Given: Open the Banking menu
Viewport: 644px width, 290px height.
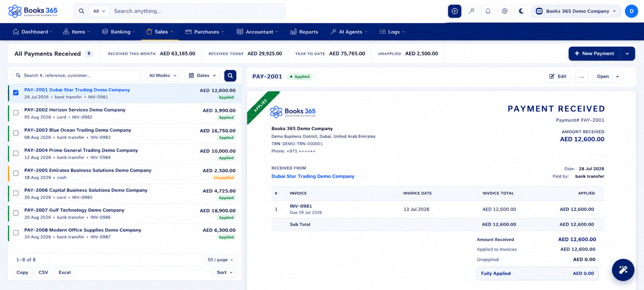Looking at the screenshot, I should 118,32.
